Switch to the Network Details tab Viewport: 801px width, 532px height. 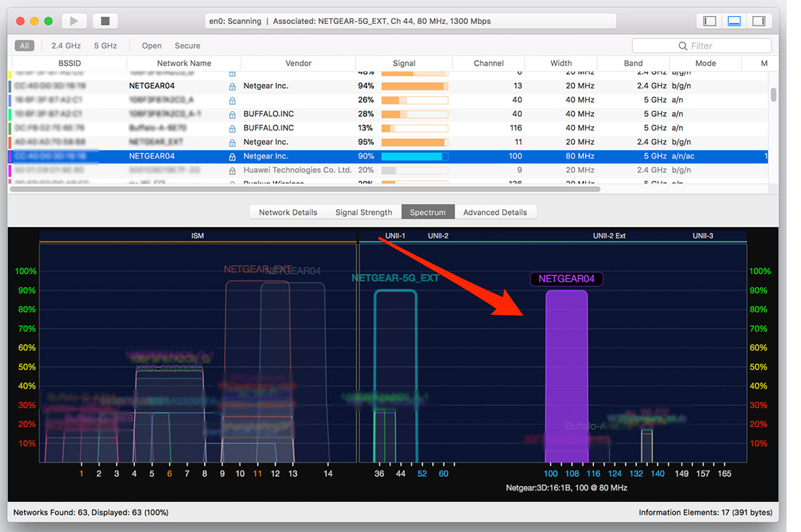(288, 212)
